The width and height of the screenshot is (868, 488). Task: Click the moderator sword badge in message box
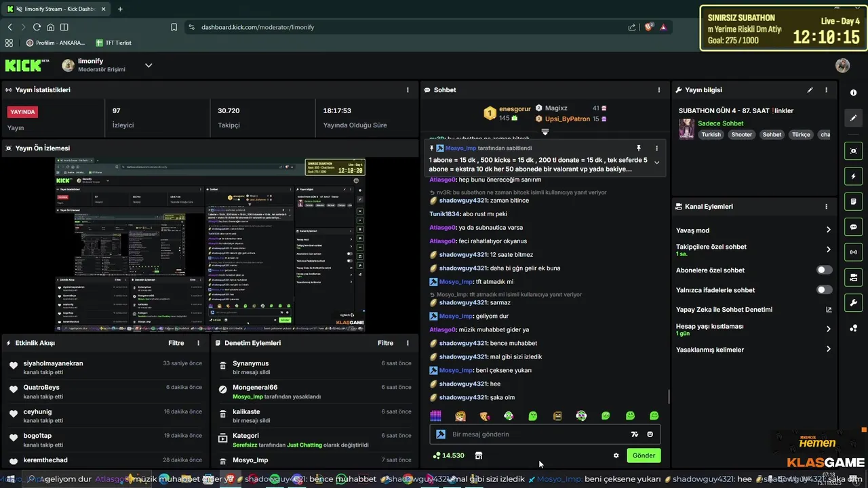tap(441, 434)
